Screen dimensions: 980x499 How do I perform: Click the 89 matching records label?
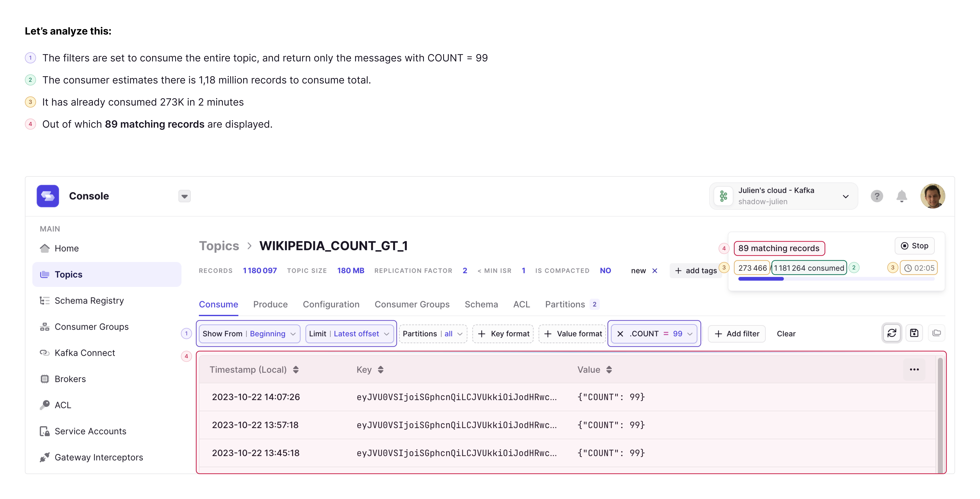tap(779, 248)
